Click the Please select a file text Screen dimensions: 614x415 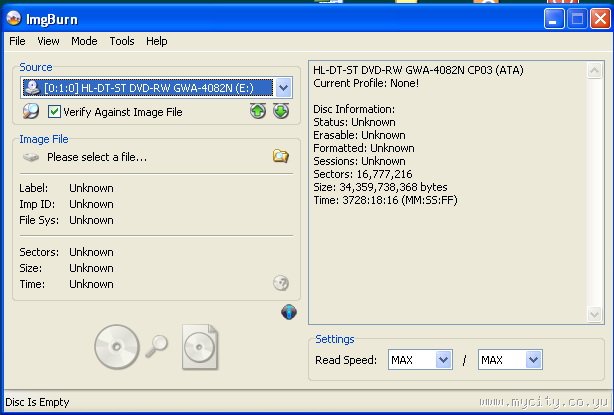(97, 157)
